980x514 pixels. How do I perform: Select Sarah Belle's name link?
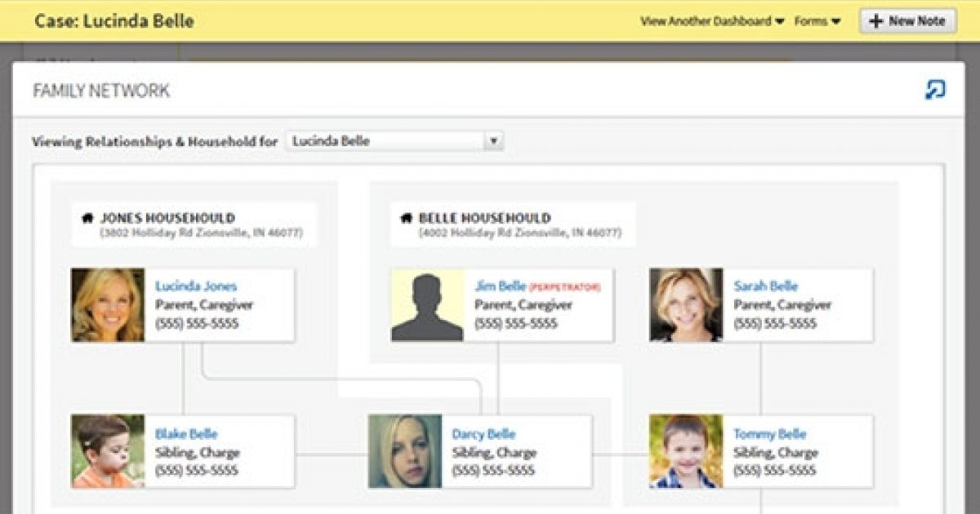(765, 286)
